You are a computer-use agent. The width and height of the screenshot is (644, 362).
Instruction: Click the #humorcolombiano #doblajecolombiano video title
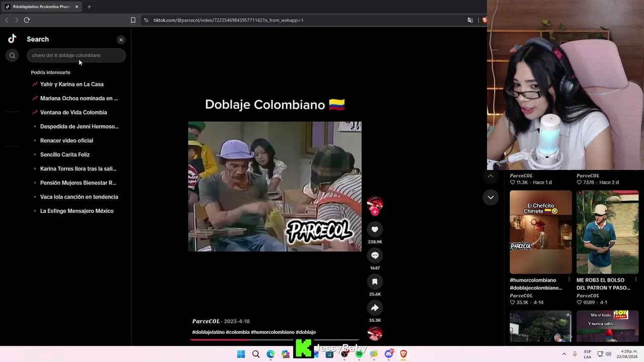(536, 284)
